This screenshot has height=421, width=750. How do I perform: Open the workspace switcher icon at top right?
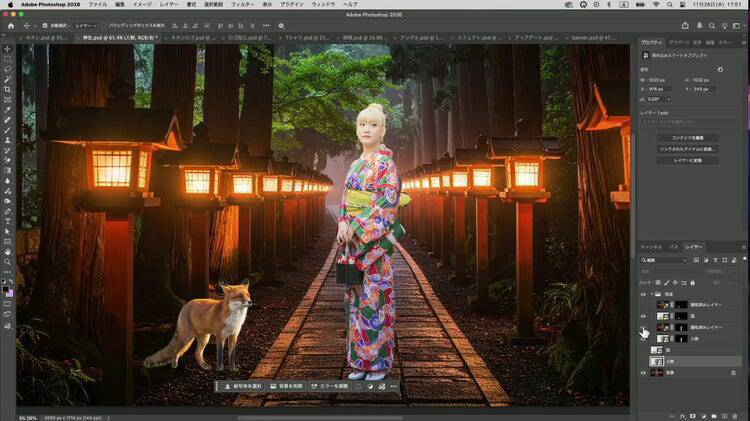pyautogui.click(x=737, y=26)
